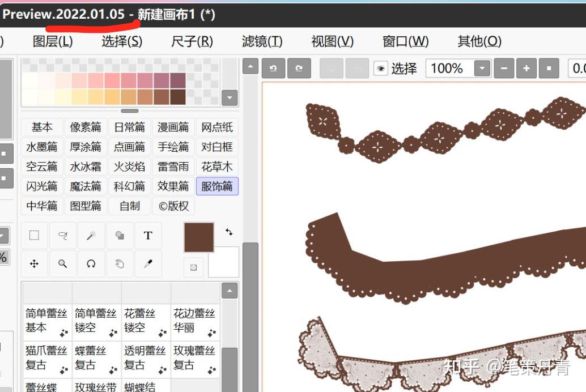Open the 图层(L) menu
The image size is (586, 392).
(53, 41)
